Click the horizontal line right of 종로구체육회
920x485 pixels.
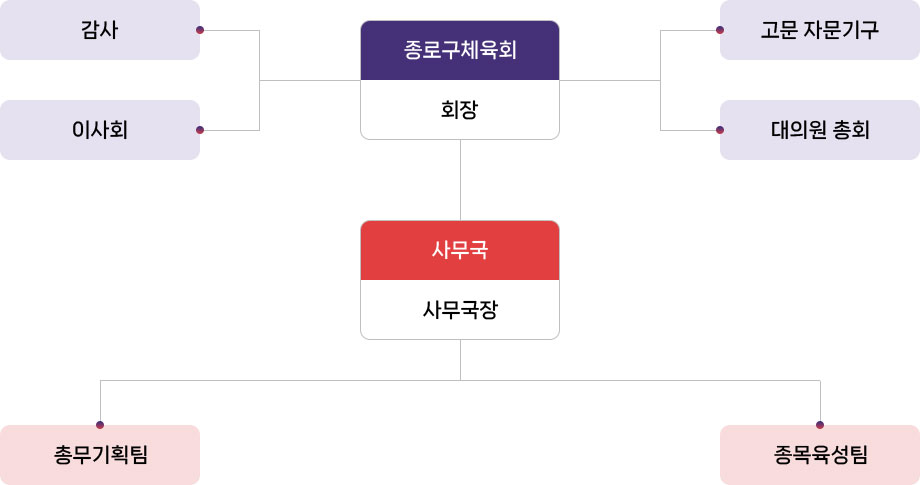(x=610, y=80)
